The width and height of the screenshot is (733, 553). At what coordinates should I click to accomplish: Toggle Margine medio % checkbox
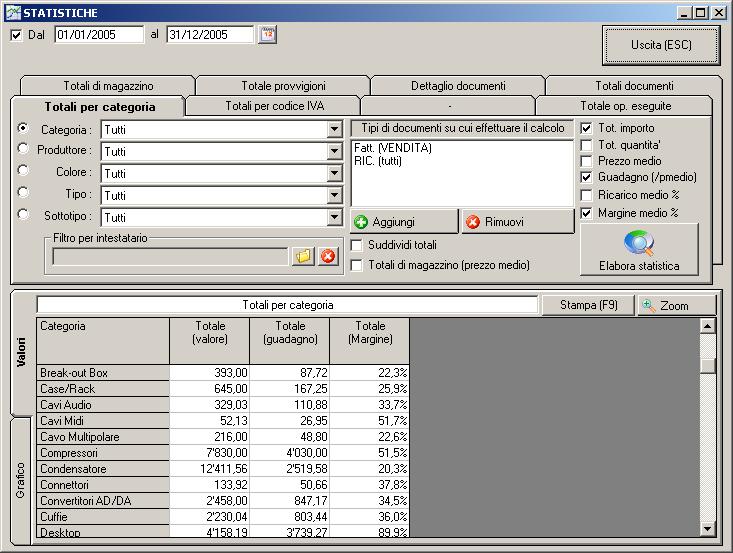tap(586, 213)
